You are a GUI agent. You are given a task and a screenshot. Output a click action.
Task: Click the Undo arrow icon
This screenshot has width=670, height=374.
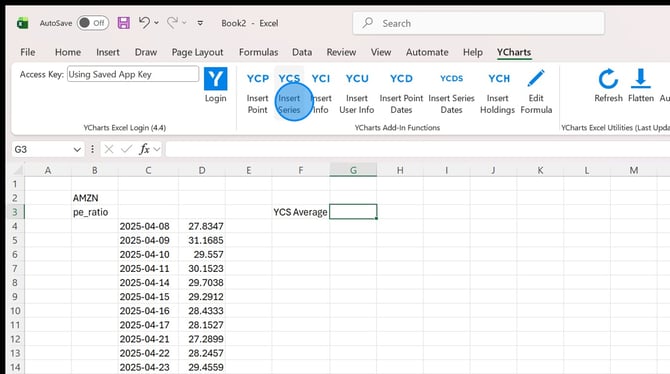pos(144,23)
